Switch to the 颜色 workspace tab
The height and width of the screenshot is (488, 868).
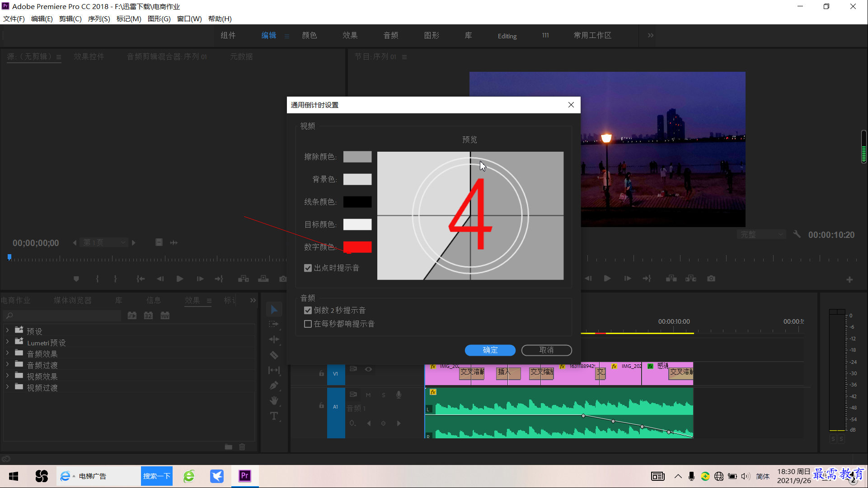click(x=310, y=35)
